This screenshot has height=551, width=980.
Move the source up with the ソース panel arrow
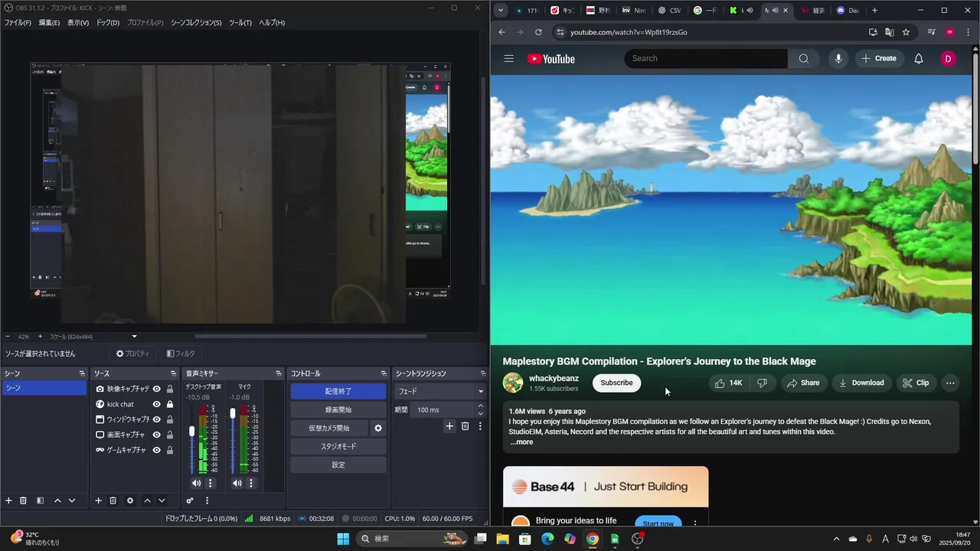(147, 500)
